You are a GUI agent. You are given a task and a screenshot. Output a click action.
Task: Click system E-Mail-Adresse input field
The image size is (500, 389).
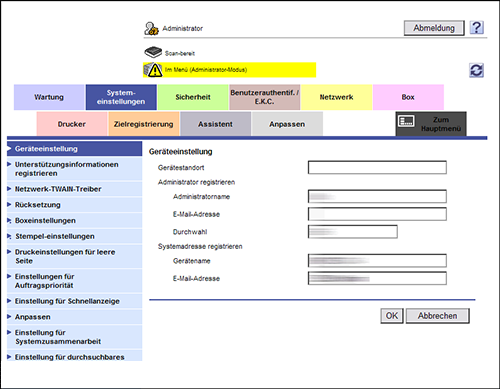click(x=377, y=278)
